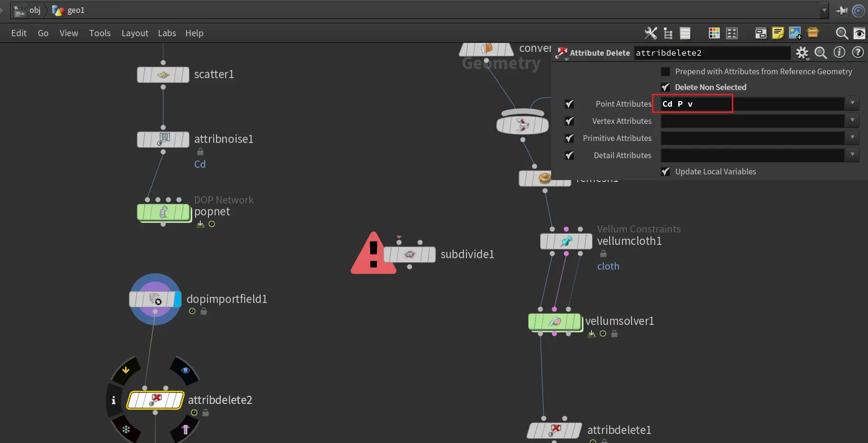
Task: Open the parameter gear menu
Action: click(802, 53)
